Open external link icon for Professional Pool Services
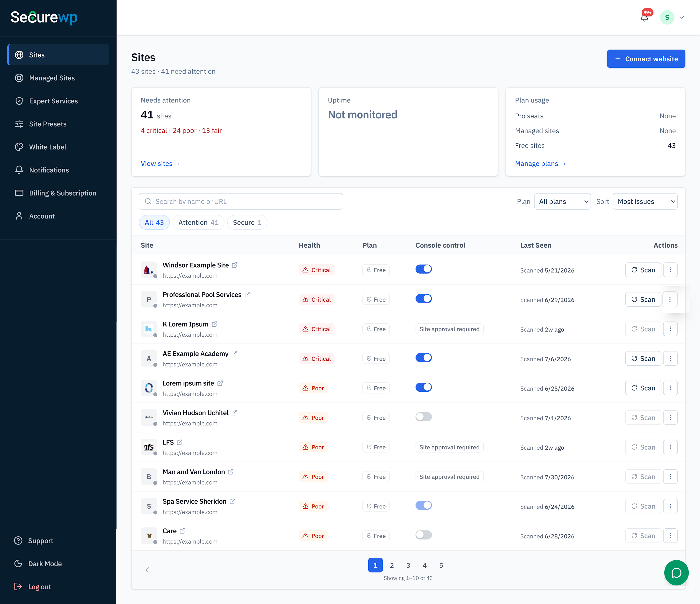Screen dimensions: 700x604 (247, 295)
